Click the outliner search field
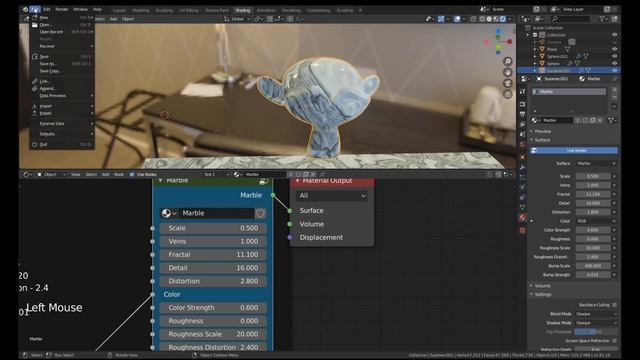 [x=570, y=19]
